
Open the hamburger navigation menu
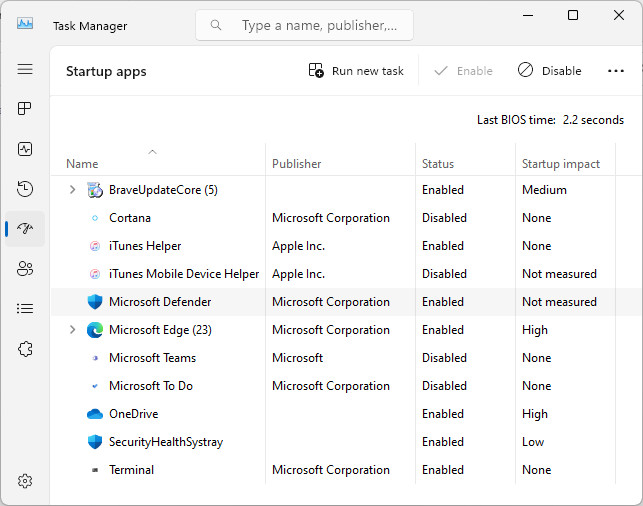(25, 69)
